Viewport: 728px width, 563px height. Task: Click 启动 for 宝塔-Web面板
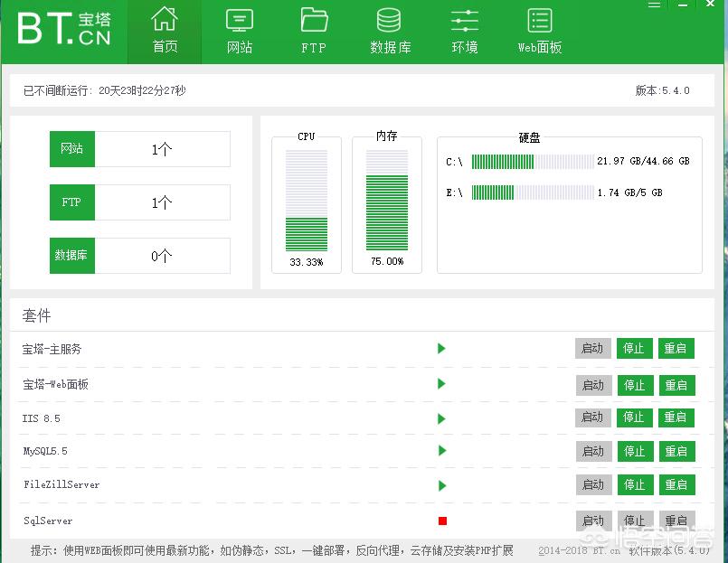594,385
